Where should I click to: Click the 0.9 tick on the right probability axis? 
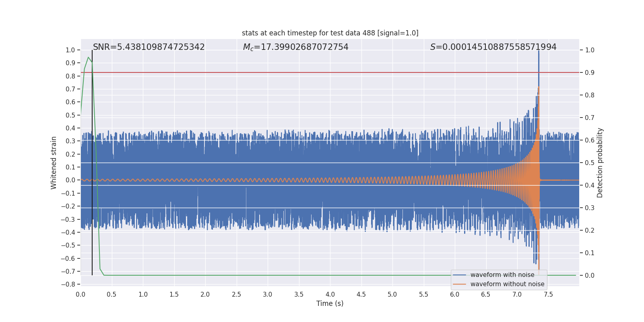589,72
